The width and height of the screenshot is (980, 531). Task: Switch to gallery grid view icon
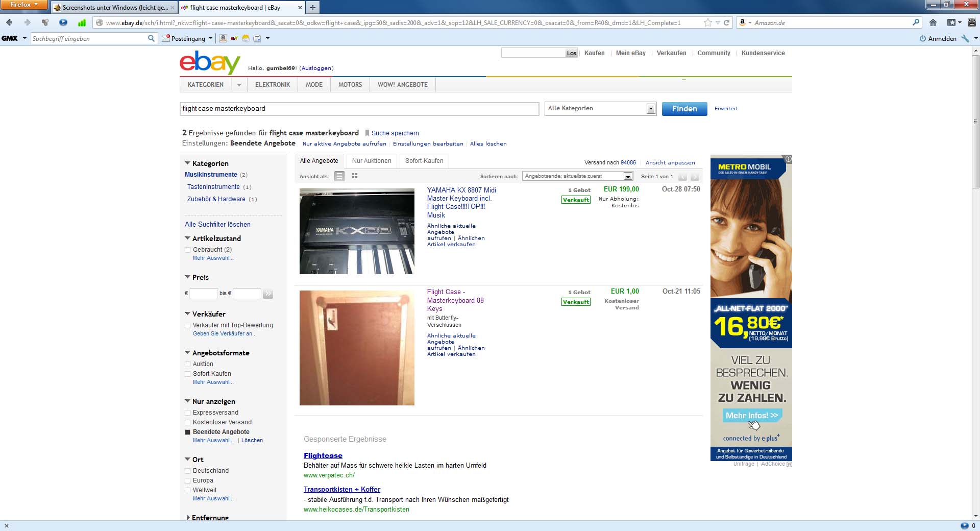pos(355,176)
